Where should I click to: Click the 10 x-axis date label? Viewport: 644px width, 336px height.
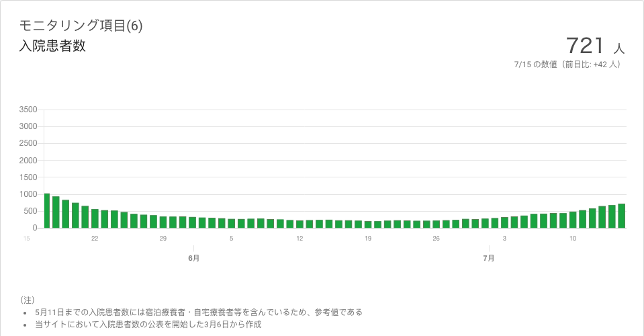[x=573, y=239]
